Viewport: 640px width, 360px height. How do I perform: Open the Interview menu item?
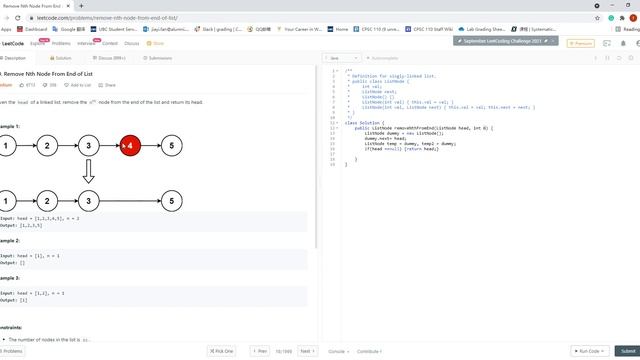point(86,43)
